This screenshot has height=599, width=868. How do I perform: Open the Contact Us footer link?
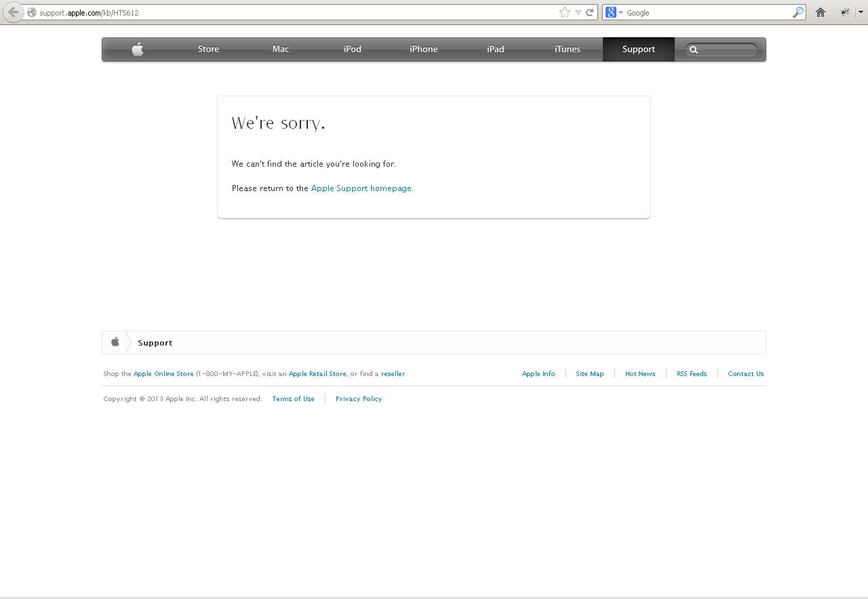pos(746,374)
